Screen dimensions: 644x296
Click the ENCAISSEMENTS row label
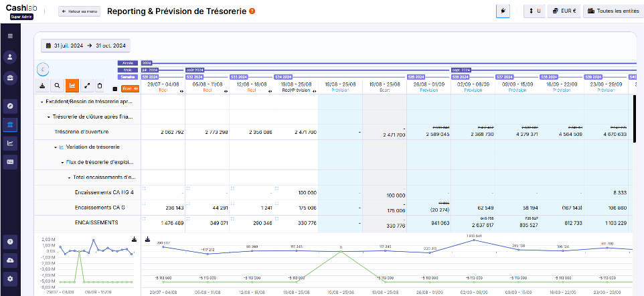[96, 222]
